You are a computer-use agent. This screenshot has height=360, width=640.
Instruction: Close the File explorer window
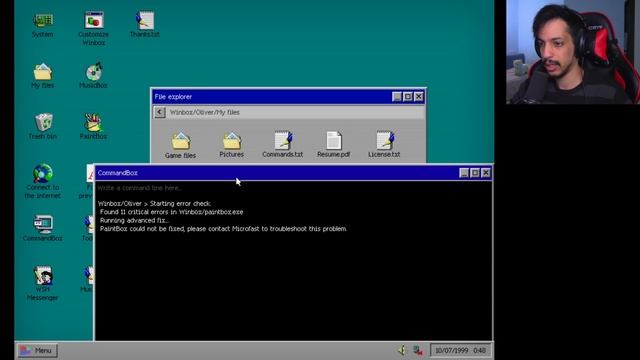tap(419, 97)
